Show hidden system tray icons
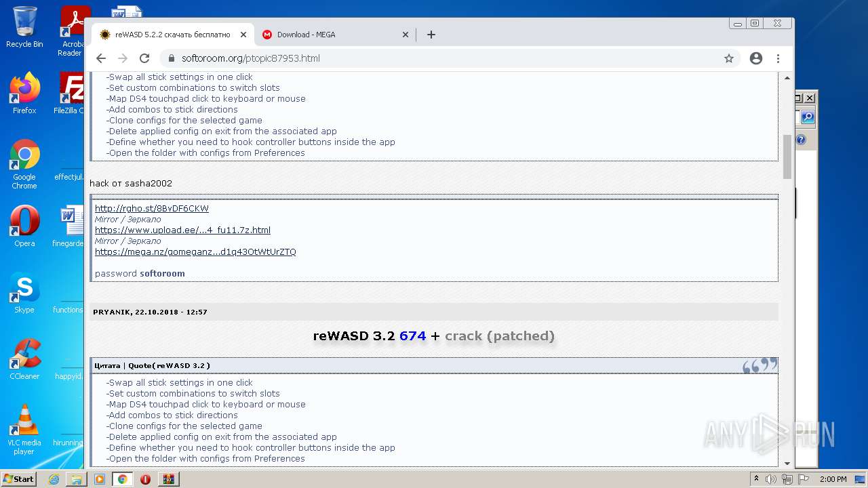 coord(756,479)
